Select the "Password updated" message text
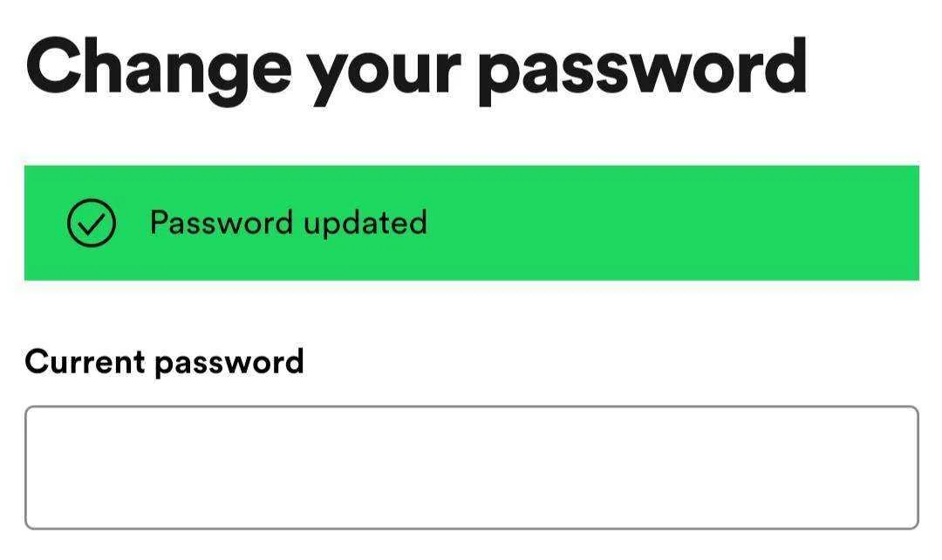The height and width of the screenshot is (560, 942). 289,223
